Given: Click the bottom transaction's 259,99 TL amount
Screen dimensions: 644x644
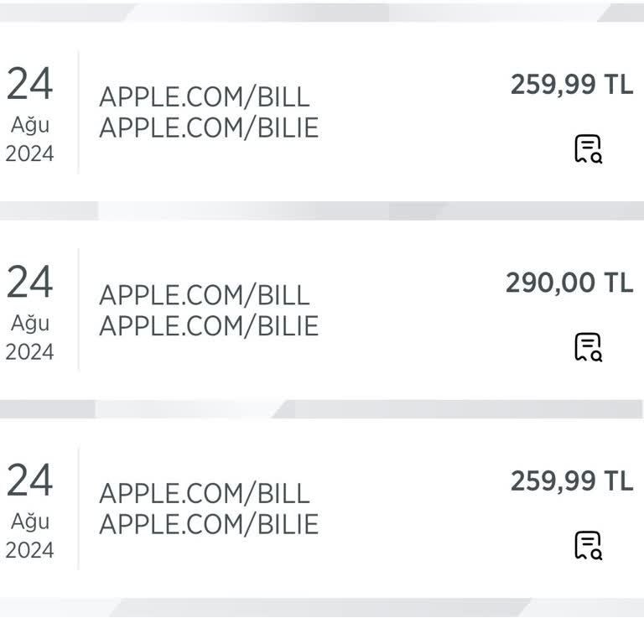Looking at the screenshot, I should (572, 481).
